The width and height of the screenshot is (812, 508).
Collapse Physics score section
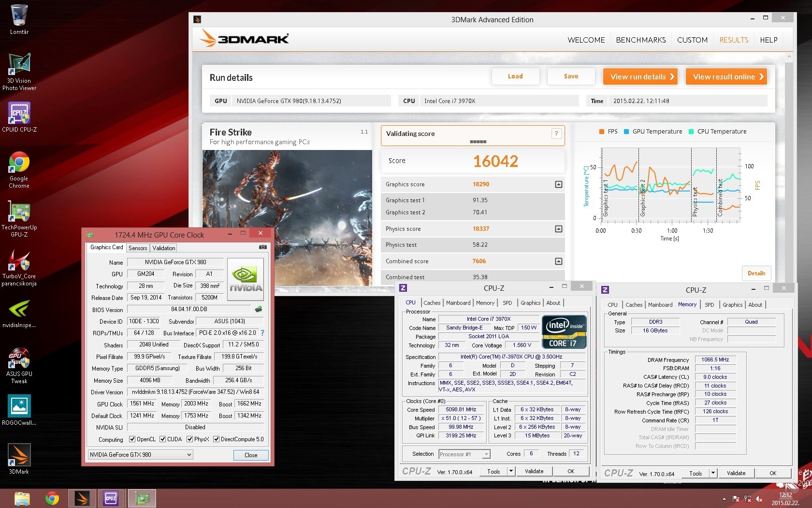click(558, 229)
